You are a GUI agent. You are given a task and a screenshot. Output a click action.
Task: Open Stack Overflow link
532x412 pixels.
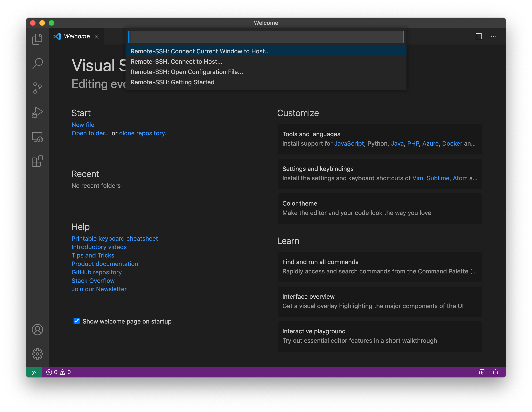(93, 280)
